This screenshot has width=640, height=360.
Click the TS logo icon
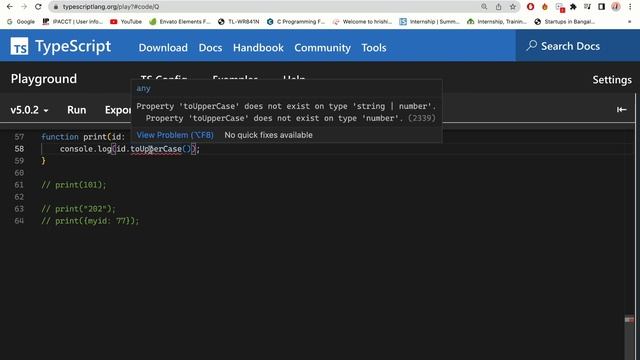pos(20,46)
